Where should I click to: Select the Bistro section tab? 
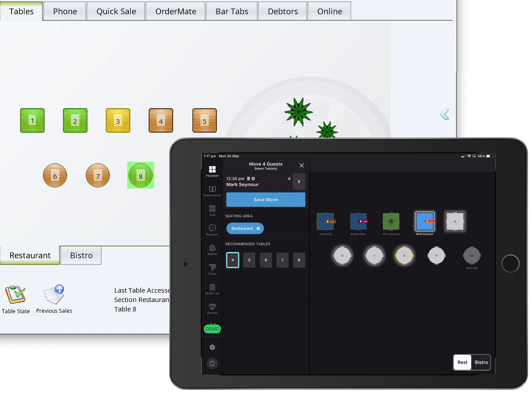81,255
